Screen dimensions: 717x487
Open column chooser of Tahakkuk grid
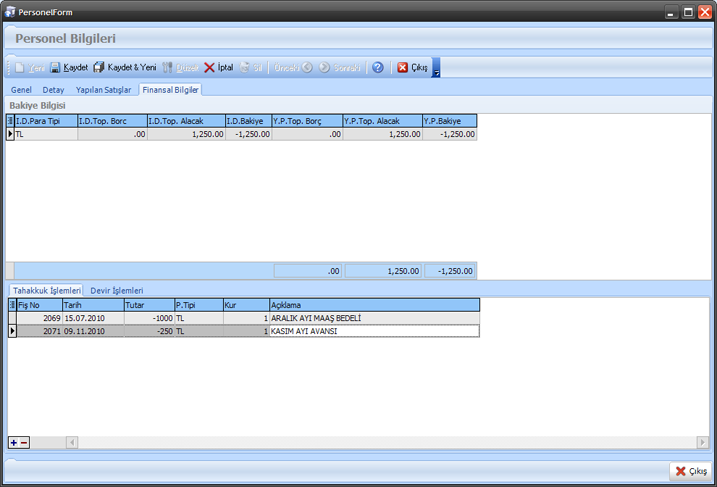pos(12,305)
